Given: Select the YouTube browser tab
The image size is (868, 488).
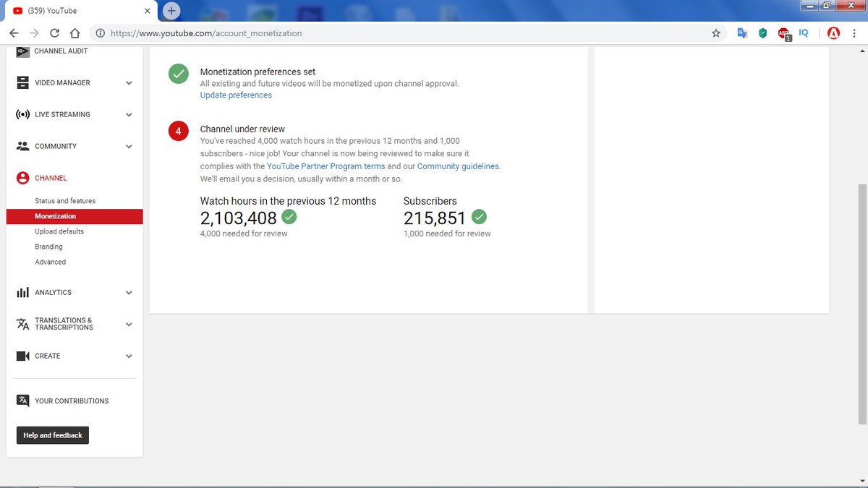Looking at the screenshot, I should click(82, 11).
